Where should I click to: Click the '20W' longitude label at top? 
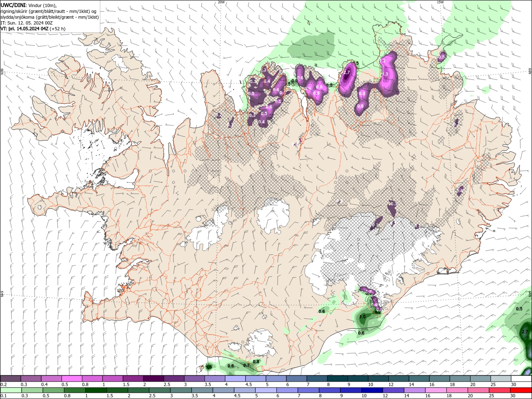(x=221, y=2)
